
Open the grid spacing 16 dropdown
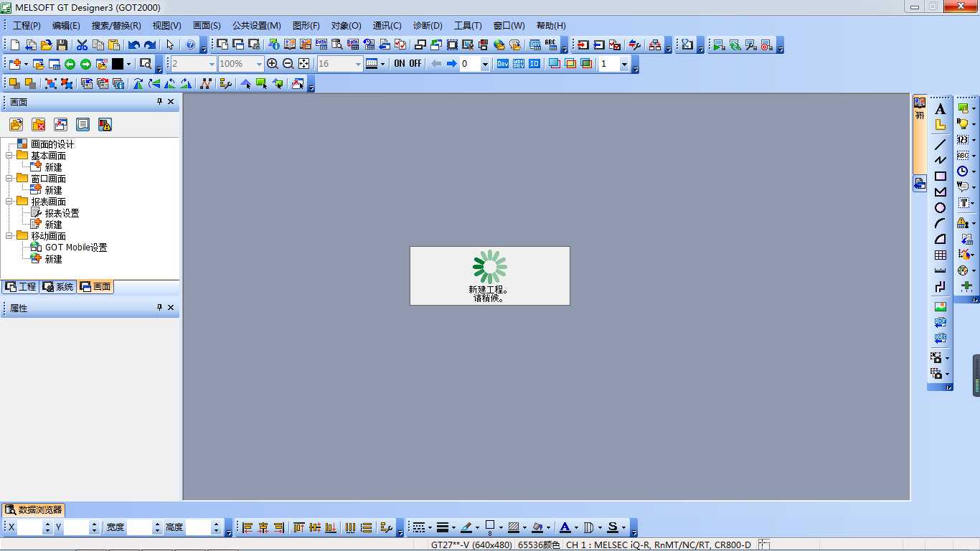(x=359, y=64)
